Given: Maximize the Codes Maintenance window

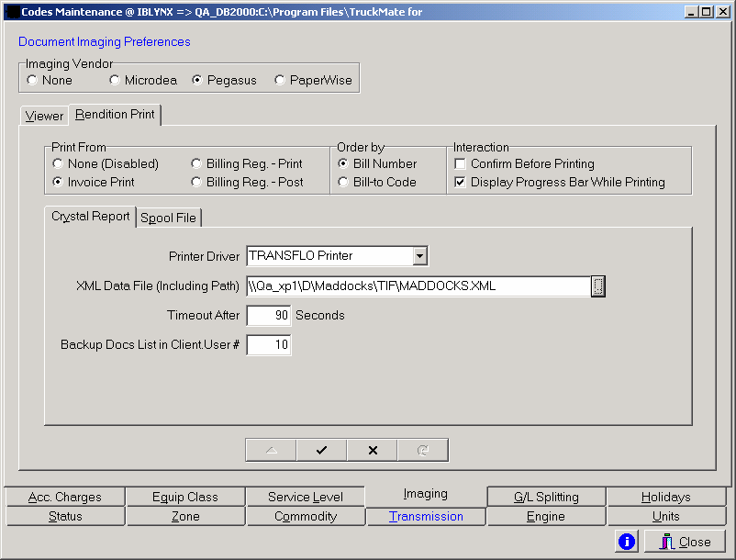Looking at the screenshot, I should [x=706, y=12].
